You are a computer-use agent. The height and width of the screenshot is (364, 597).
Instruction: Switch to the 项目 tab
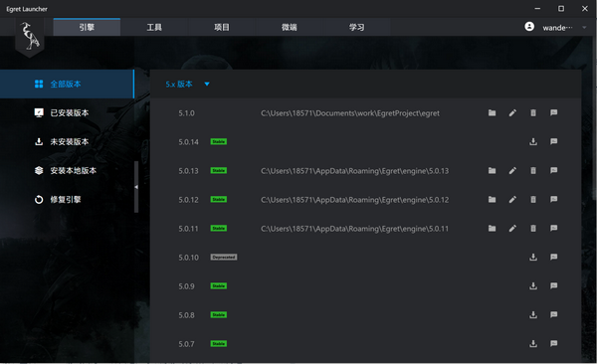(x=222, y=27)
